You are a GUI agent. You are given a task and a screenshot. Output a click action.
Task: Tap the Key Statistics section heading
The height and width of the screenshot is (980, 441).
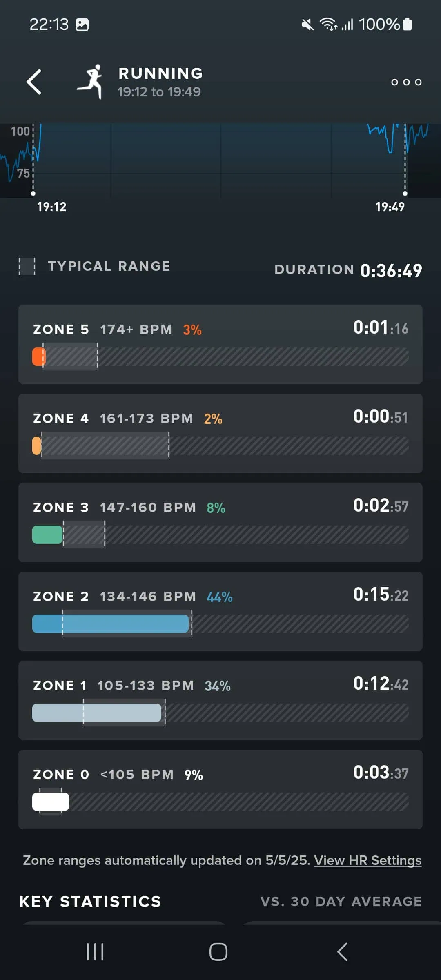click(x=90, y=902)
